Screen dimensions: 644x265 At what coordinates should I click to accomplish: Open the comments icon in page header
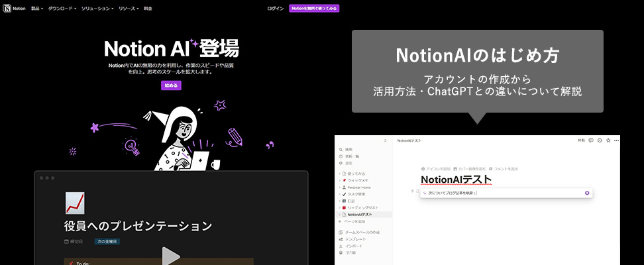[x=590, y=140]
